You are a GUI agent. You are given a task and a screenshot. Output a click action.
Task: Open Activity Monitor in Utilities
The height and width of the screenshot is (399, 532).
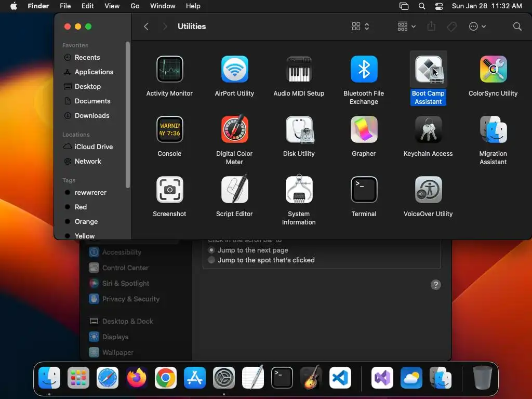point(170,69)
